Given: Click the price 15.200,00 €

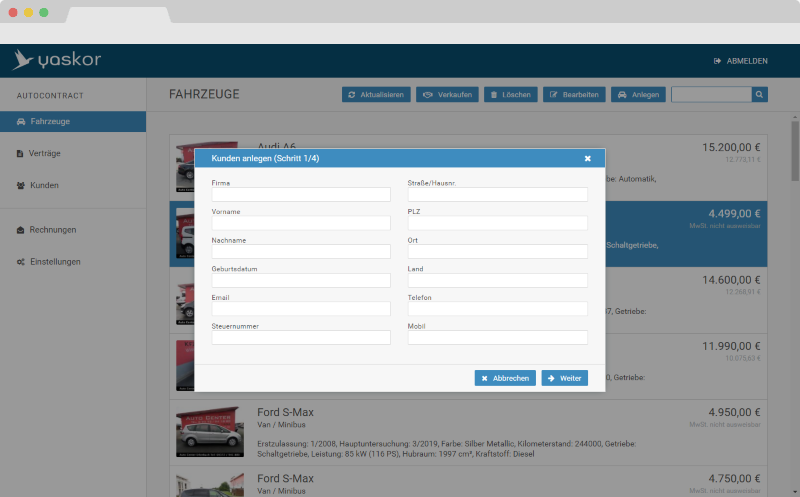Looking at the screenshot, I should point(731,147).
